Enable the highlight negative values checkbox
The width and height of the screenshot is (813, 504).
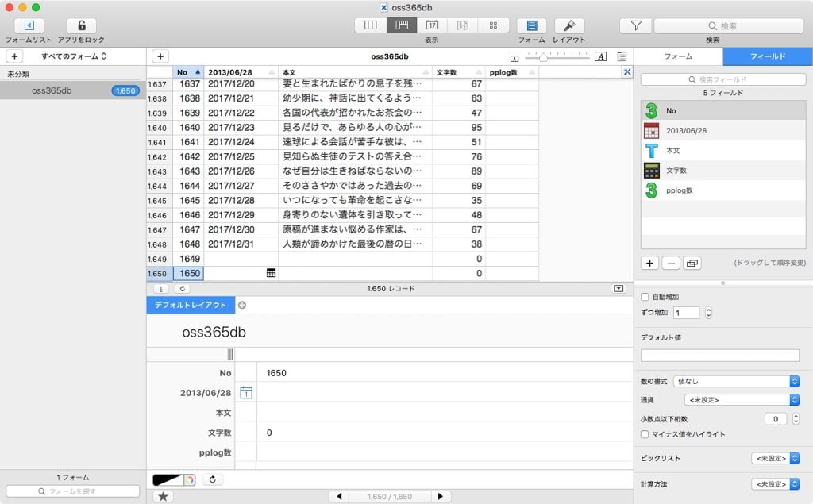pos(645,434)
